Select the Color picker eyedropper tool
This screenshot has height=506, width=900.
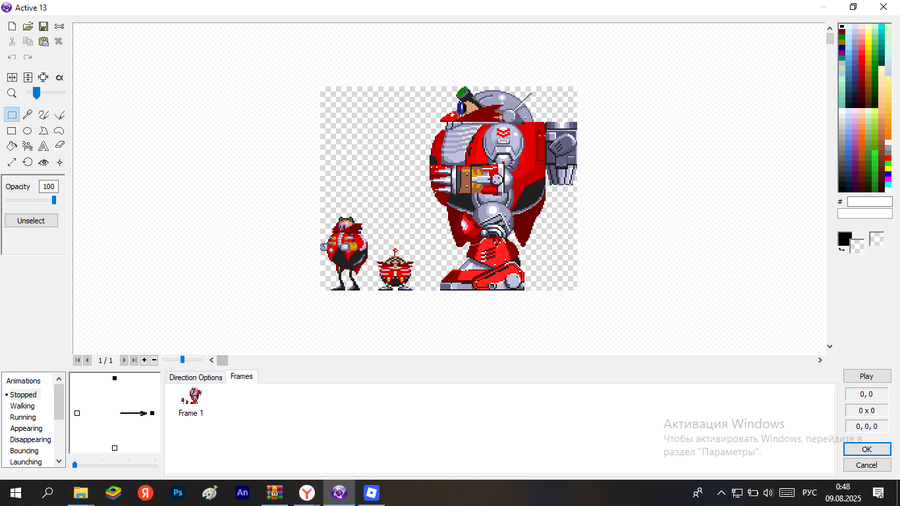[28, 115]
